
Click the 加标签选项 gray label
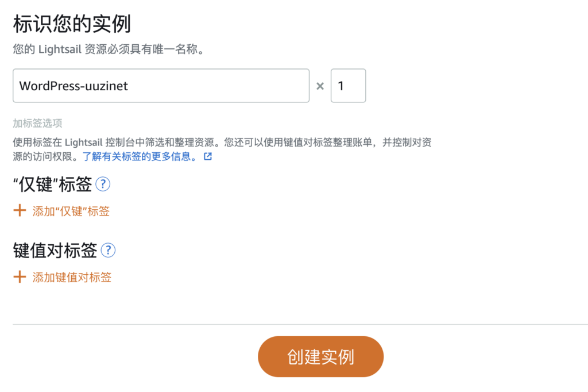pyautogui.click(x=37, y=123)
